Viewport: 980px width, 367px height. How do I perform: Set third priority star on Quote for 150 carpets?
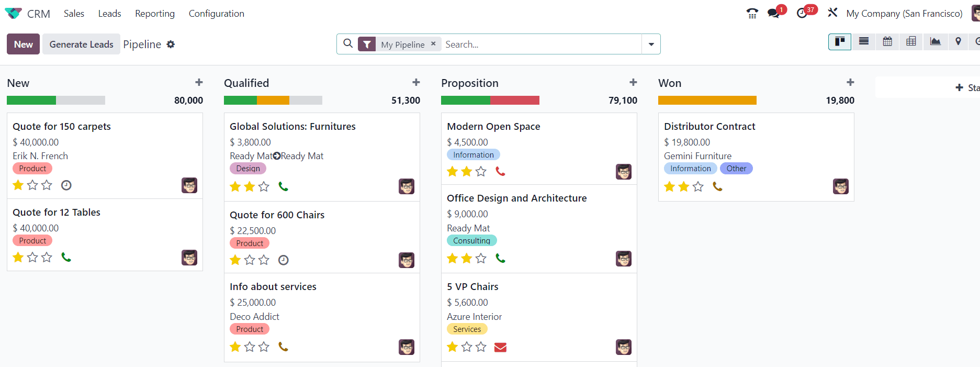click(x=47, y=185)
